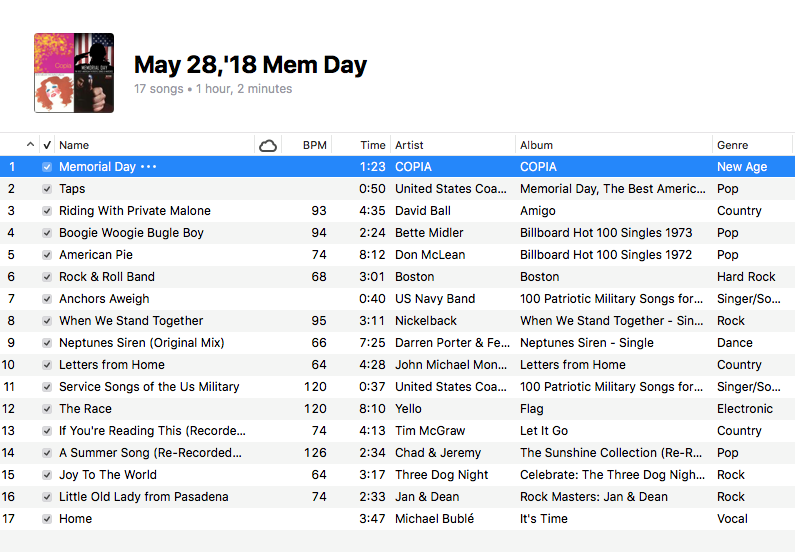
Task: Click the sort order arrow in the header
Action: pos(30,145)
